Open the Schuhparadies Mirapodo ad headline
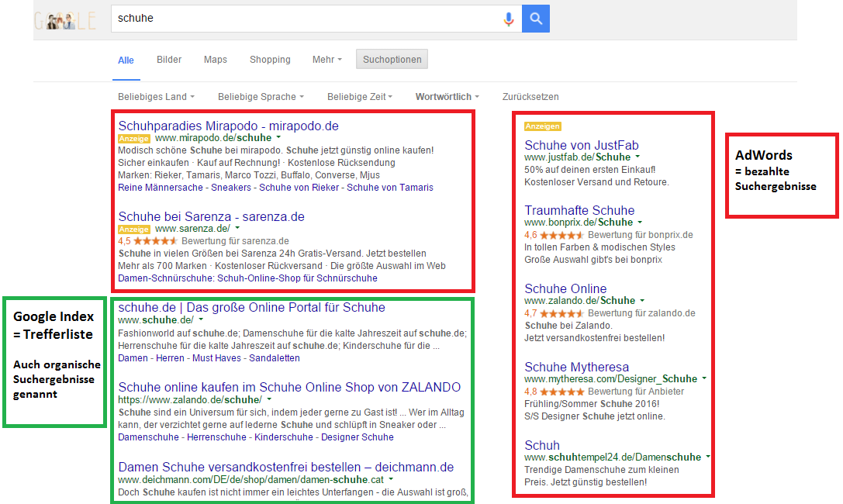 [x=228, y=126]
